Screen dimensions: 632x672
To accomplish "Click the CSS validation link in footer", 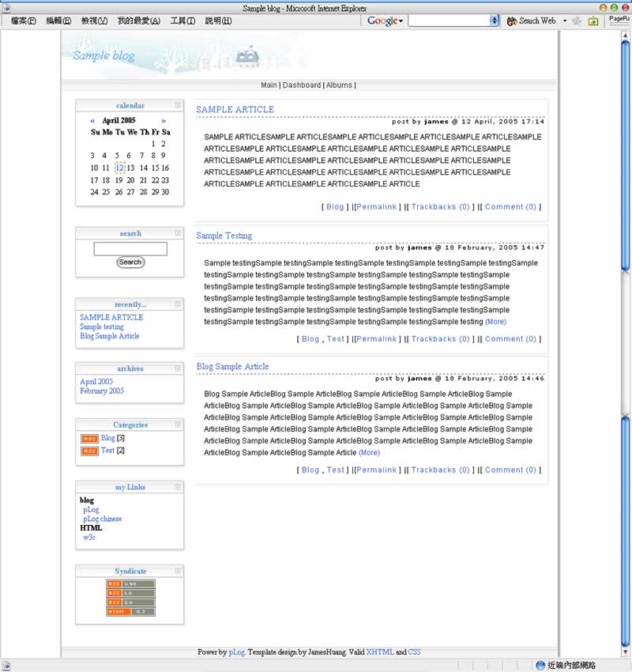I will [x=414, y=652].
